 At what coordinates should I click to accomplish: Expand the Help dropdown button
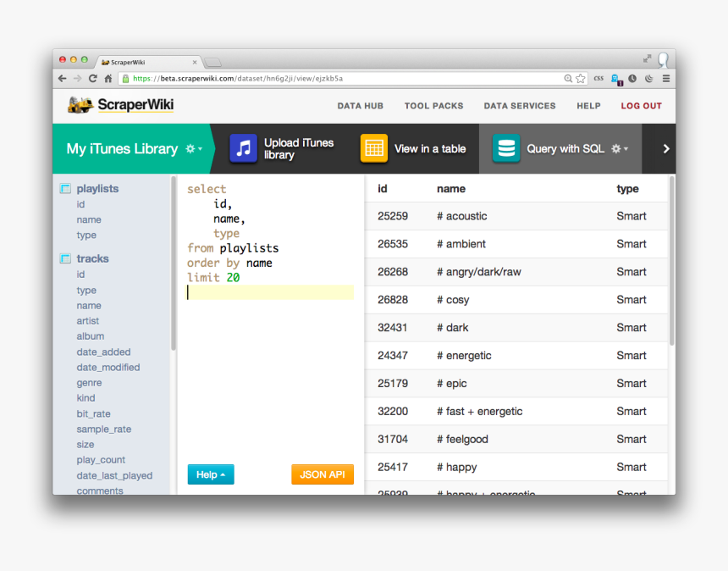point(211,474)
